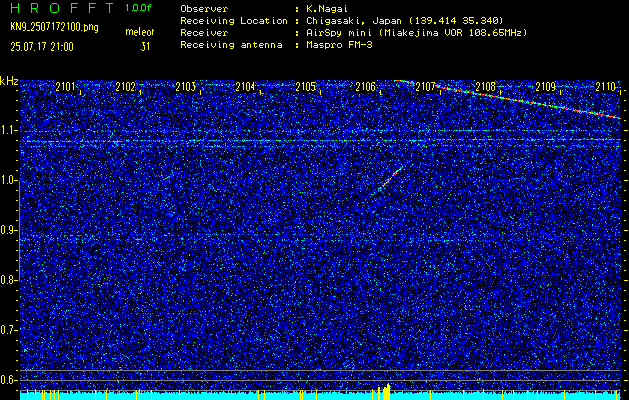Click the horizontal carrier line near 1.08 kHz

click(320, 140)
